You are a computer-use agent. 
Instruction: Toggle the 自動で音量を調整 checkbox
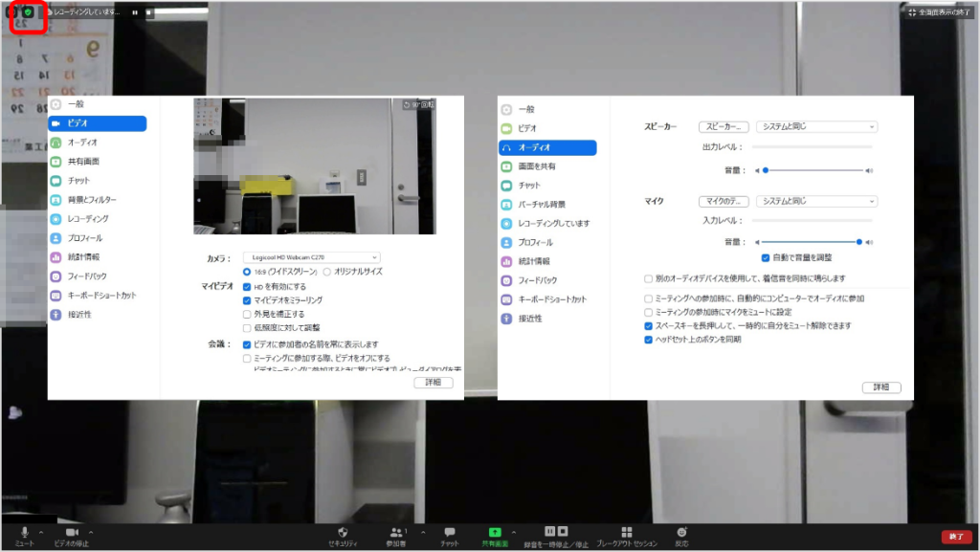pyautogui.click(x=765, y=258)
